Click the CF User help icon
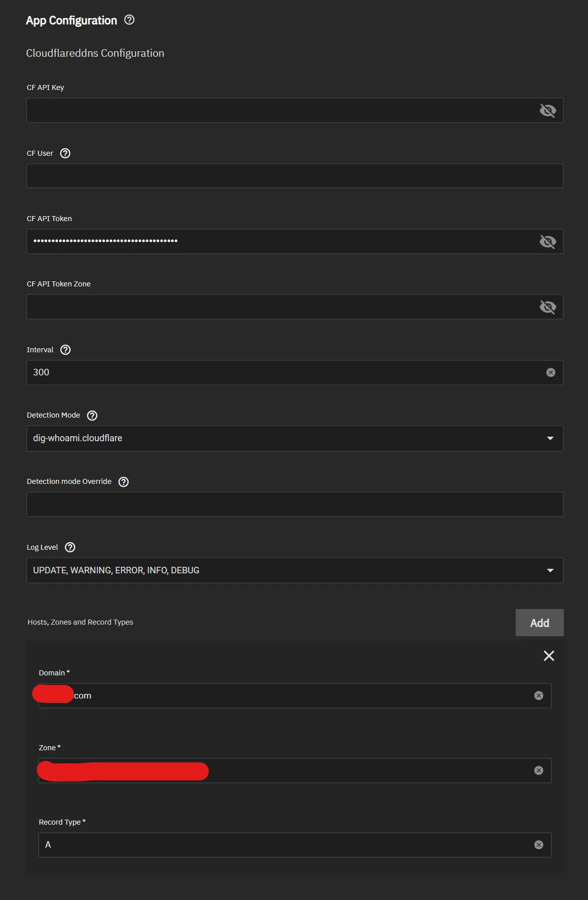This screenshot has height=900, width=588. pyautogui.click(x=65, y=153)
